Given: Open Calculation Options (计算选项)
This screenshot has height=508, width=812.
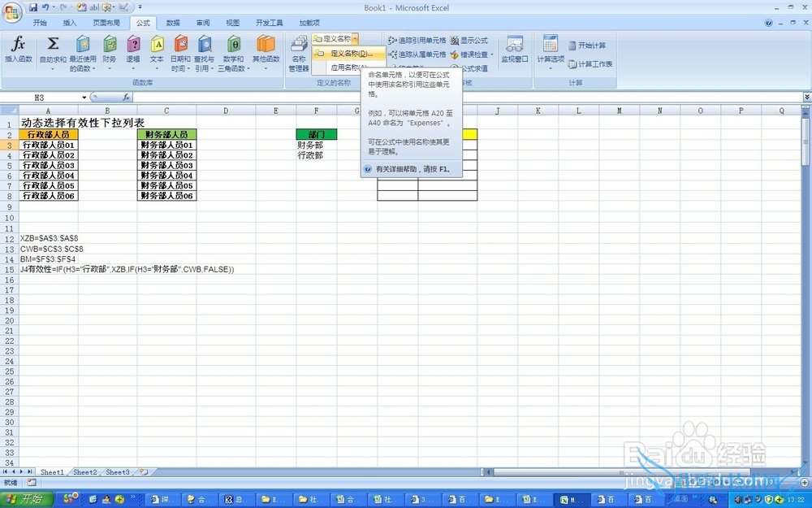Looking at the screenshot, I should click(x=551, y=52).
